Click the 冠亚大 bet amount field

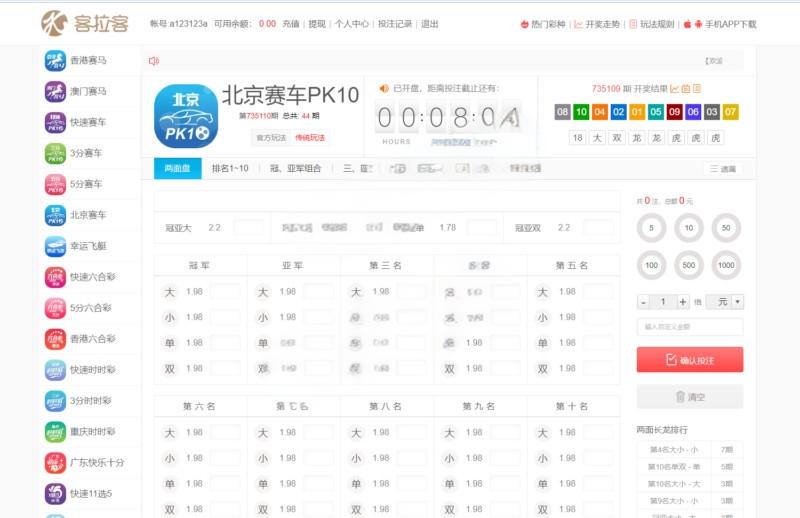pyautogui.click(x=248, y=228)
